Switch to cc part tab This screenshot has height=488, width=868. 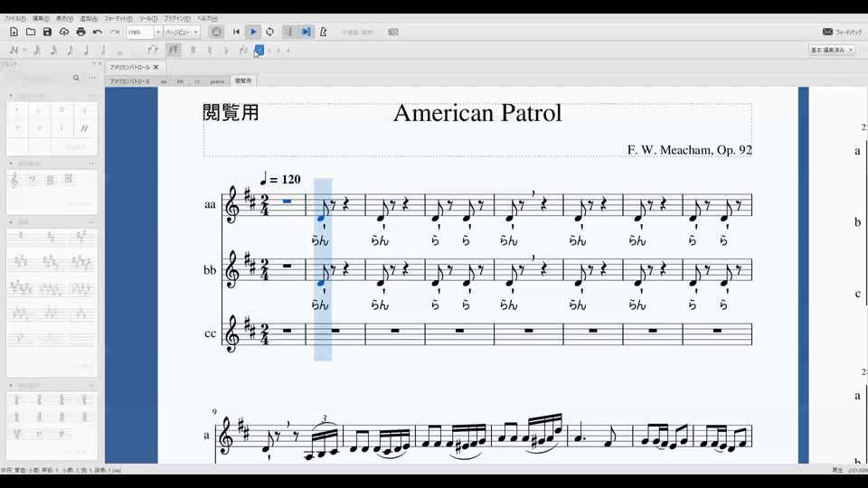[x=196, y=81]
